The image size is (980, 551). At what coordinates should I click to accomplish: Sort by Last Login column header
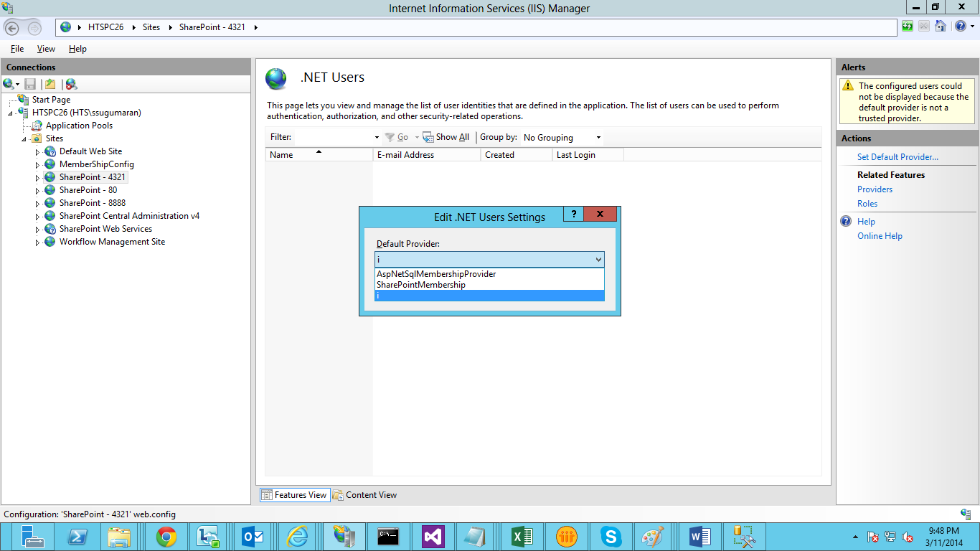tap(588, 154)
